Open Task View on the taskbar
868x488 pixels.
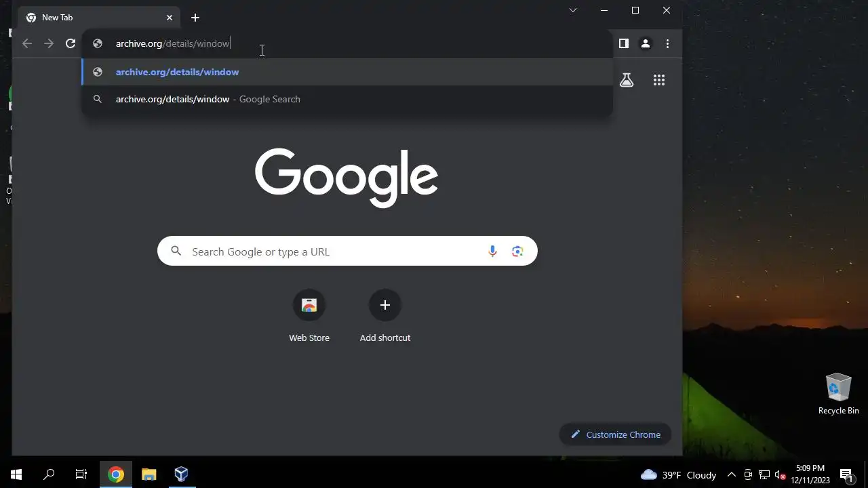[x=81, y=474]
